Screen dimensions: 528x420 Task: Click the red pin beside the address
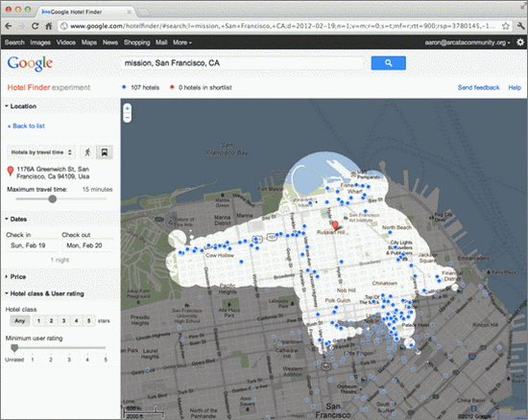11,171
